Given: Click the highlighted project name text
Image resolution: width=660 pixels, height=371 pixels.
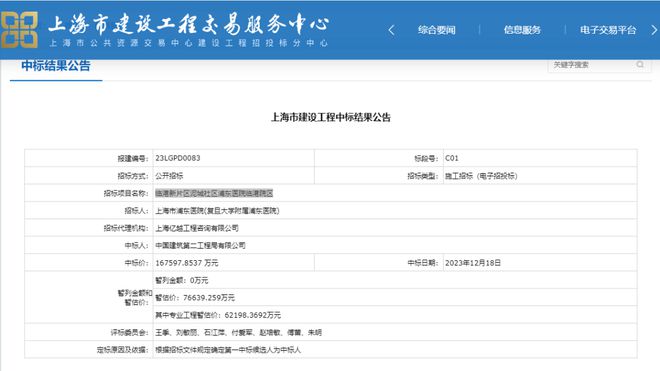Looking at the screenshot, I should [214, 193].
